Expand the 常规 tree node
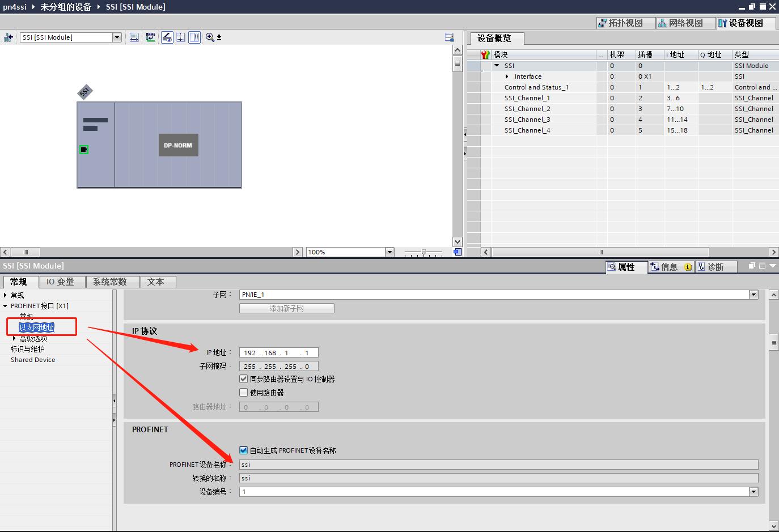Image resolution: width=779 pixels, height=532 pixels. click(6, 295)
